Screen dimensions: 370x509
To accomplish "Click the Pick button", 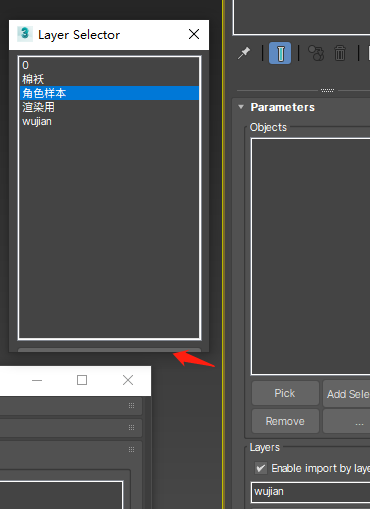I will coord(285,393).
